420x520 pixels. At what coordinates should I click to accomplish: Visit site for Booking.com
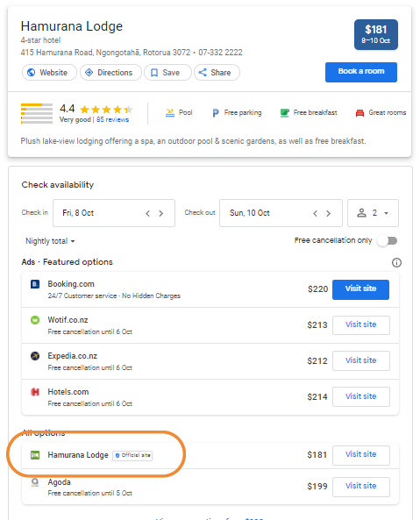[x=360, y=289]
